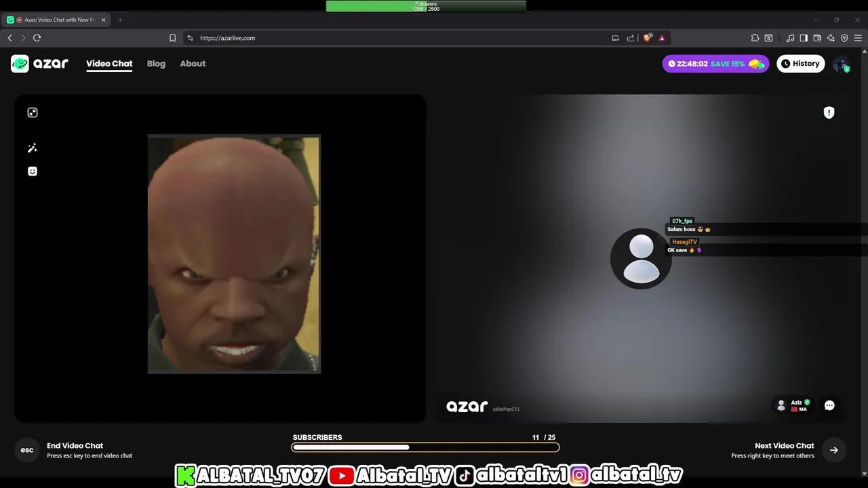
Task: Click the green followers goal bar
Action: tap(426, 6)
